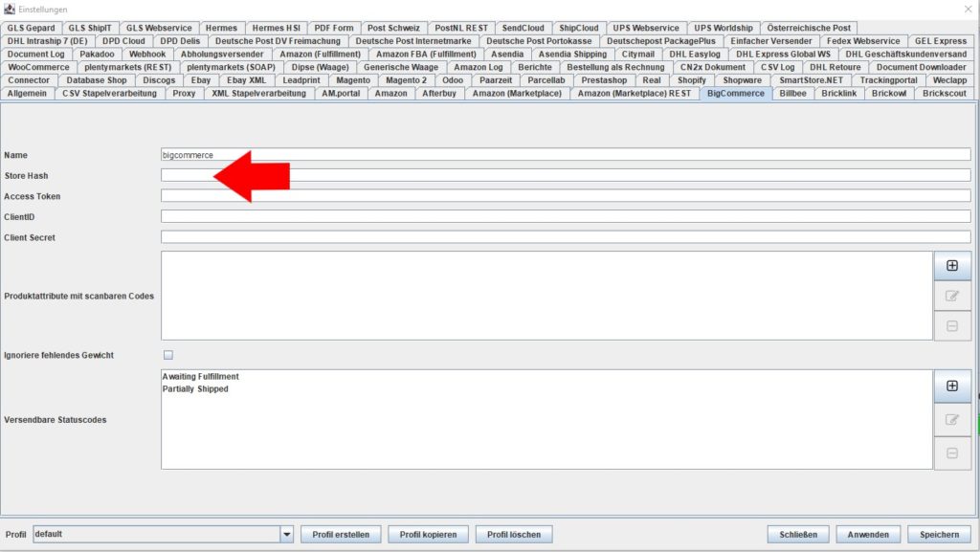Open the CSV Stapelverarbeitung tab

pos(109,94)
